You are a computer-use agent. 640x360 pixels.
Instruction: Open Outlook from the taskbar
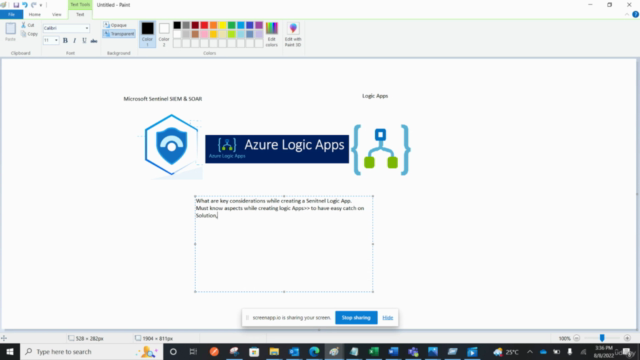click(294, 351)
